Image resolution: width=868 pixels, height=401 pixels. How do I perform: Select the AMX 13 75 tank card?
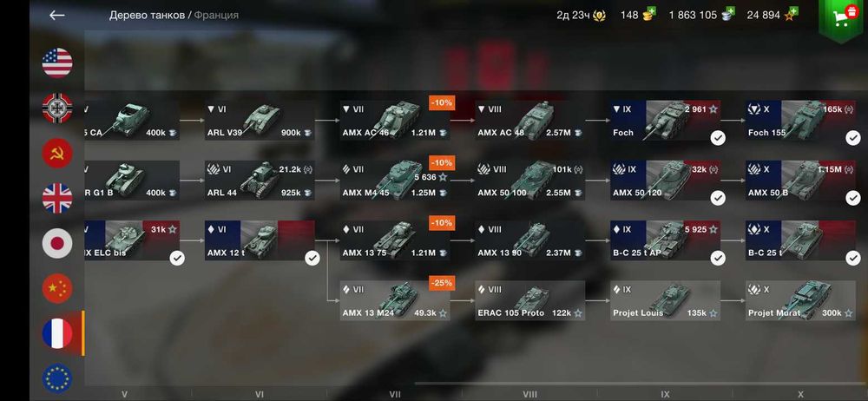[395, 240]
